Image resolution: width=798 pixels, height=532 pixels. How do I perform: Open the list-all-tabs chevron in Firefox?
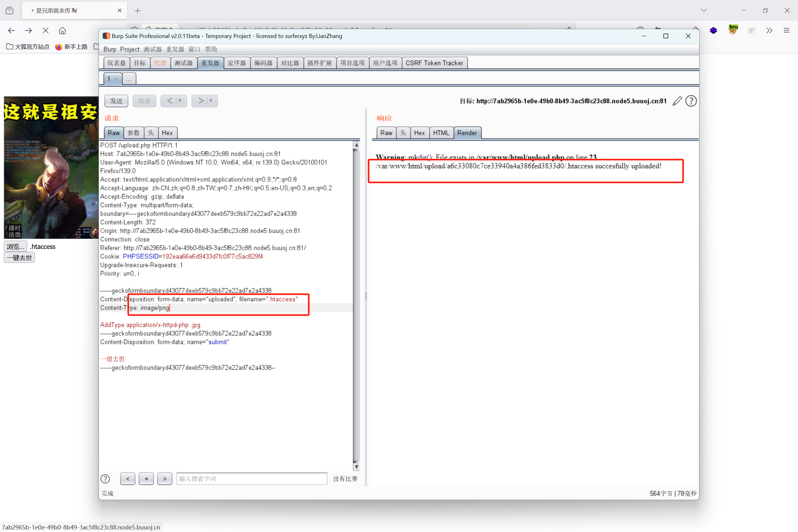point(704,10)
